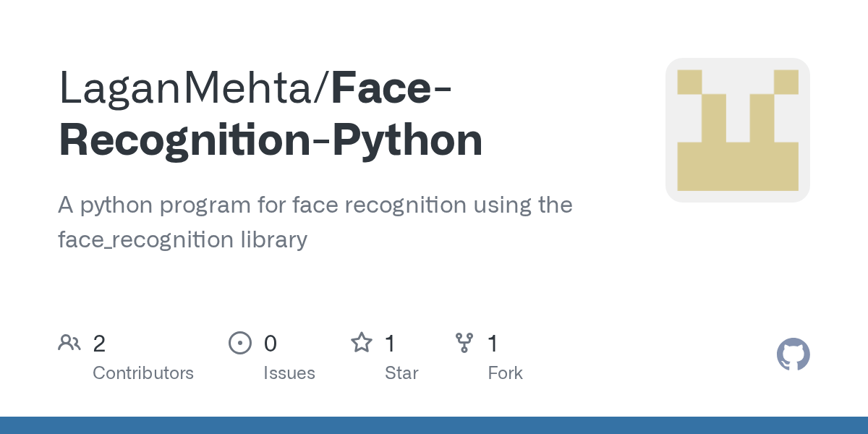The width and height of the screenshot is (868, 434).
Task: Click the contributors count number 2
Action: click(x=99, y=344)
